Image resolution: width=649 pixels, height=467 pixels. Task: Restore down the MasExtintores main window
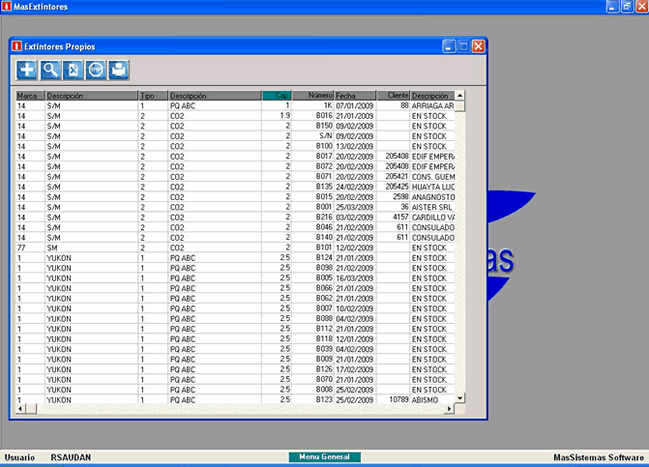point(627,6)
